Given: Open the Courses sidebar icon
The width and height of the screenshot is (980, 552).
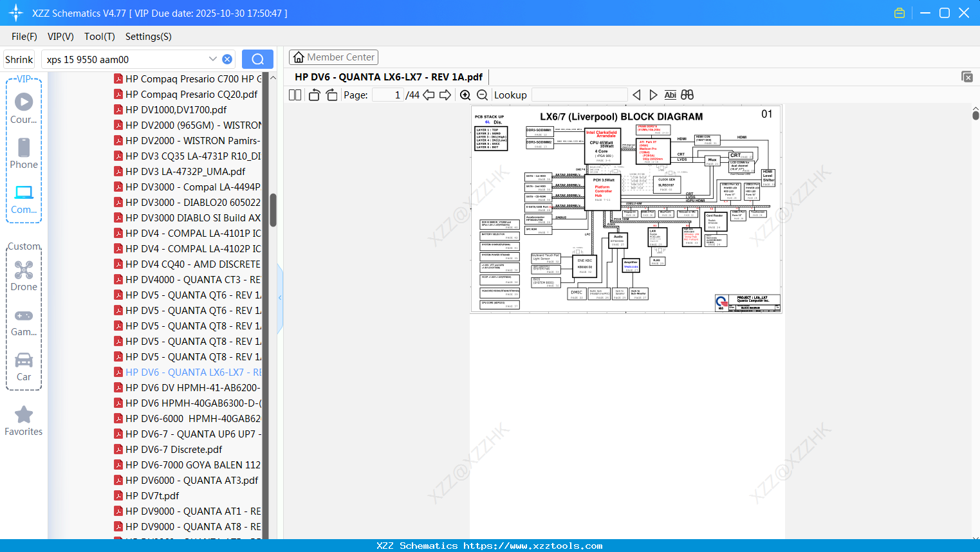Looking at the screenshot, I should 24,108.
